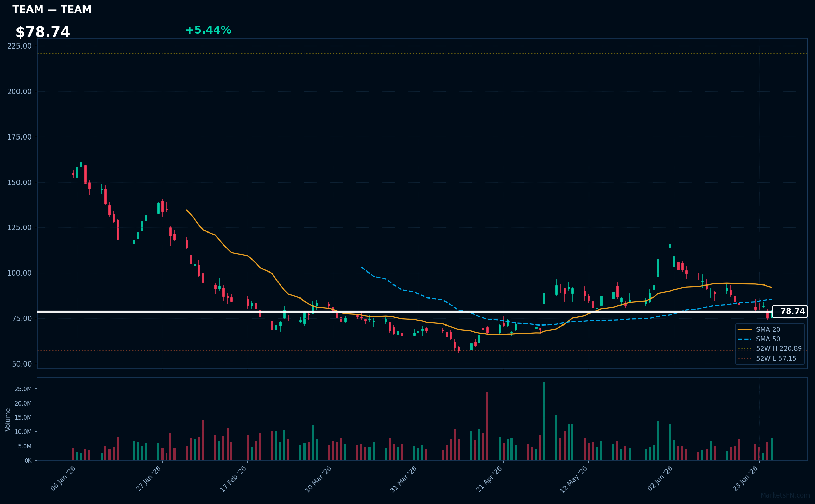This screenshot has height=504, width=815.
Task: Click the "31 Mar '26" date label
Action: 404,479
